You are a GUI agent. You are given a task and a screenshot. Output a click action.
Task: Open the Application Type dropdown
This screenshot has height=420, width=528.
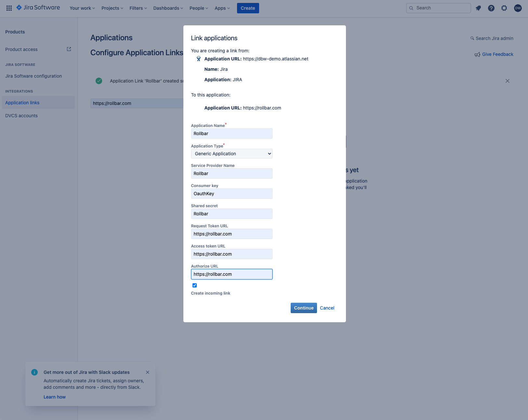(232, 154)
